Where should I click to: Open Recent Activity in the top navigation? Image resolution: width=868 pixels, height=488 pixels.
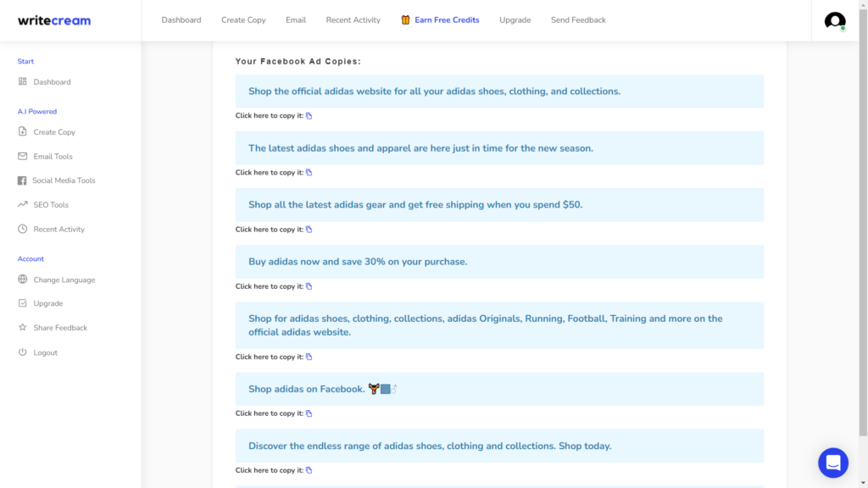coord(353,20)
